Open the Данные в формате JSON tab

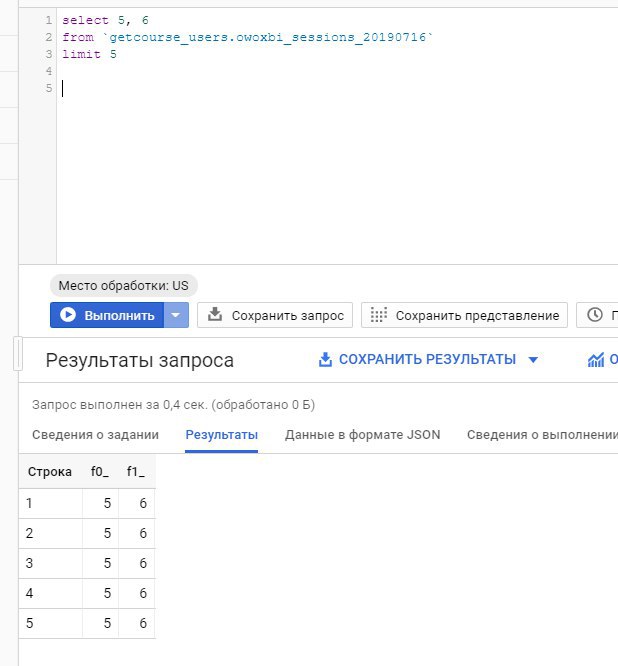pos(362,435)
